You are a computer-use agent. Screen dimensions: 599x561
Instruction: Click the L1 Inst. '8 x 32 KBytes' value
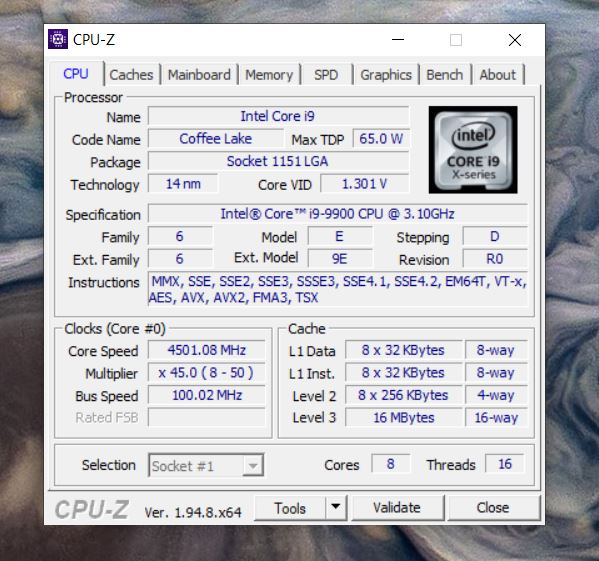click(x=403, y=372)
